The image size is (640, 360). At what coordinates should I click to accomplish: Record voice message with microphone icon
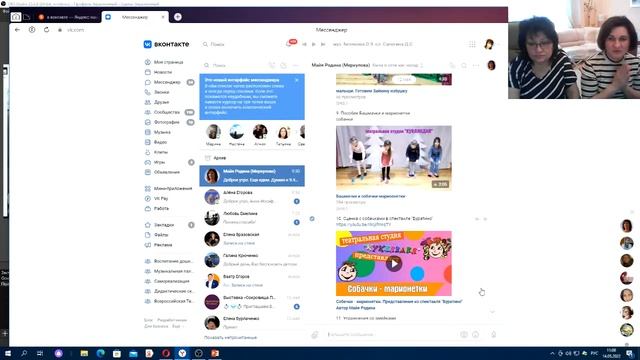[493, 335]
